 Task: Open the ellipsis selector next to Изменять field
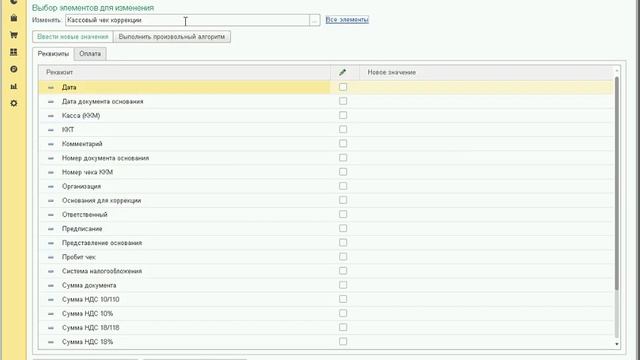(315, 20)
